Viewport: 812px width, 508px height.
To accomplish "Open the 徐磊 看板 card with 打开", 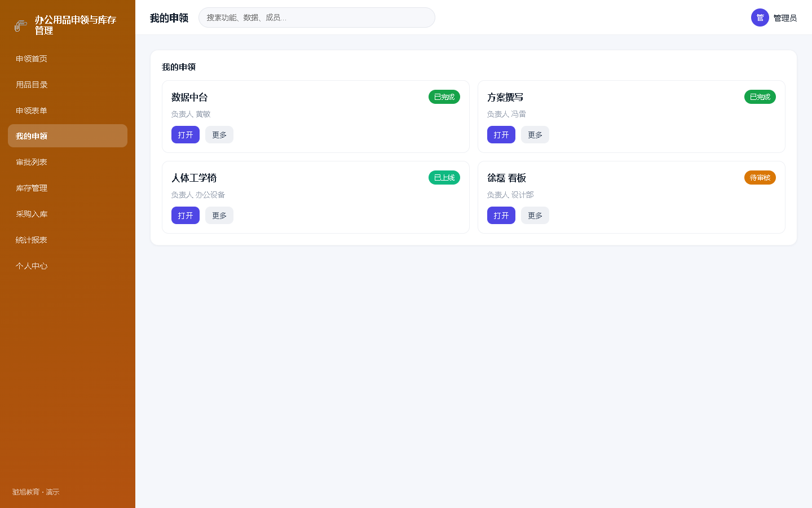I will [x=501, y=216].
